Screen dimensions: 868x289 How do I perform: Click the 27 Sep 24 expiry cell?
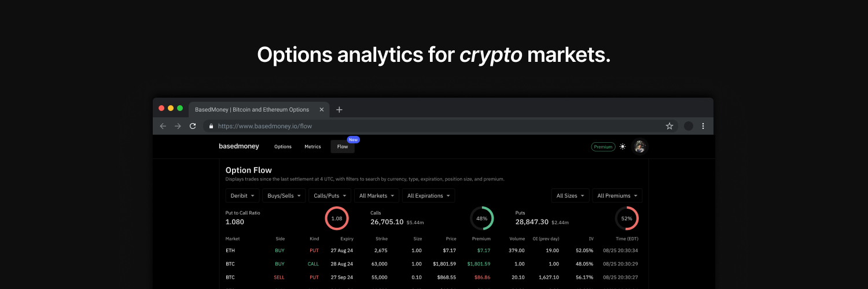[341, 277]
